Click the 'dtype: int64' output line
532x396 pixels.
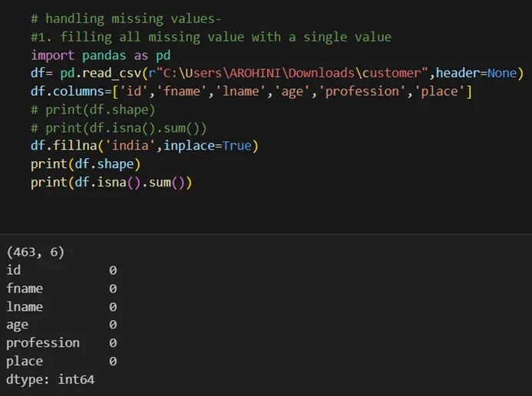coord(50,379)
